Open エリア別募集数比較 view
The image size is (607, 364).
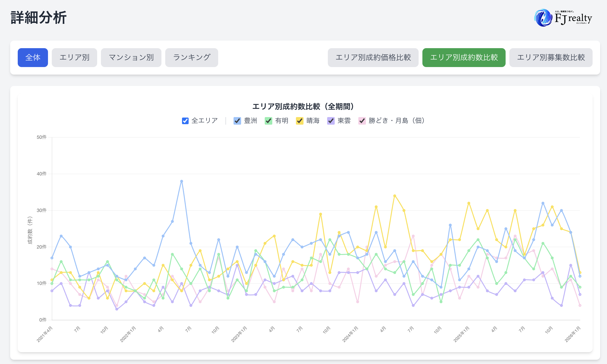pyautogui.click(x=551, y=57)
